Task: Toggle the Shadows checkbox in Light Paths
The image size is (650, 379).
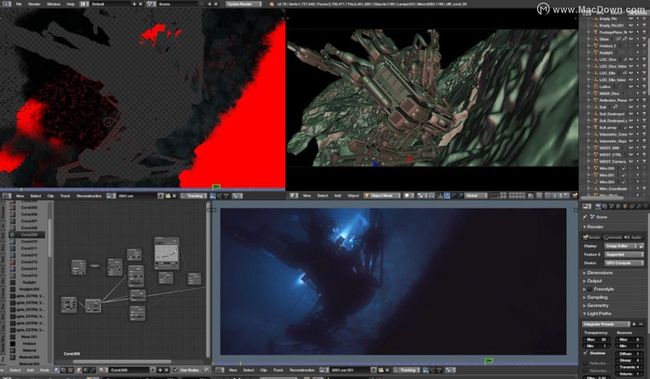Action: pos(586,353)
